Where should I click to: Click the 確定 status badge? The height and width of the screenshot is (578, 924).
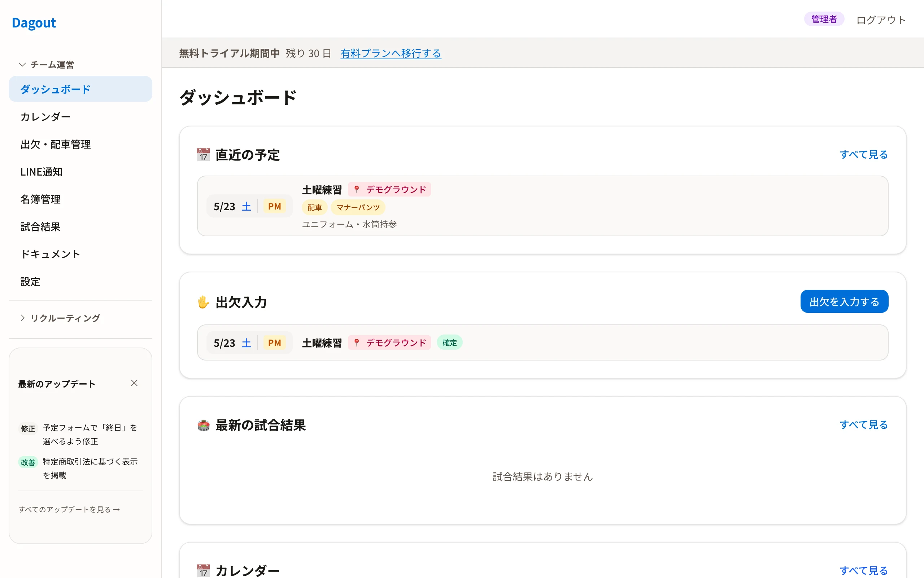pos(449,342)
